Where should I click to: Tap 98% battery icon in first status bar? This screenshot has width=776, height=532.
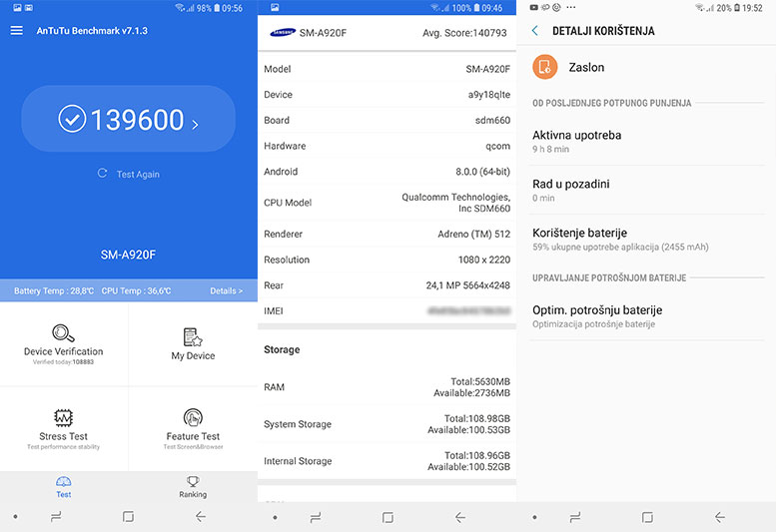click(217, 8)
